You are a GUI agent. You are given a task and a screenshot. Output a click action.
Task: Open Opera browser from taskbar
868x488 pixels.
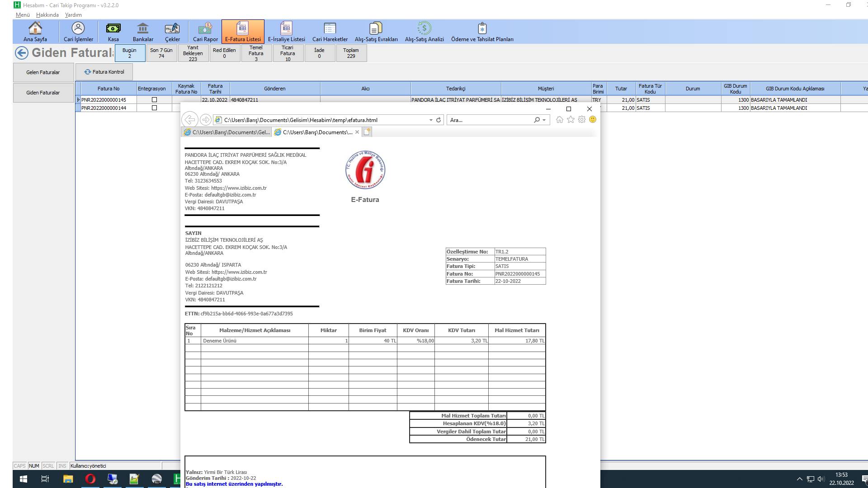point(90,479)
